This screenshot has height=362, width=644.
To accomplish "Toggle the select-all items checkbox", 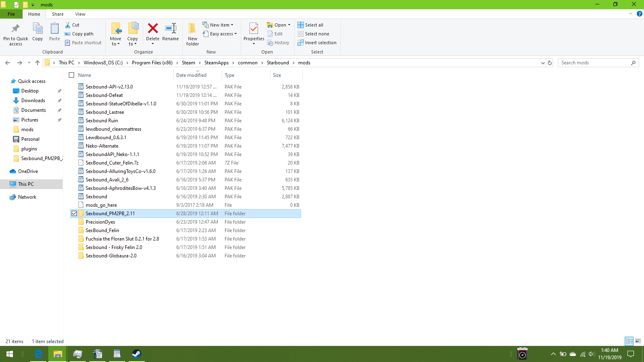I will pyautogui.click(x=72, y=75).
